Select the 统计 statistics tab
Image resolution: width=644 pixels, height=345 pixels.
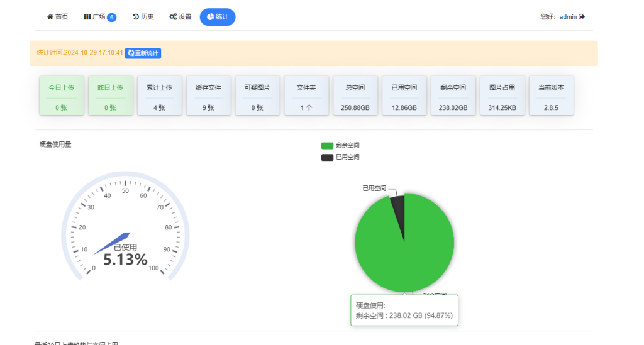[x=218, y=17]
